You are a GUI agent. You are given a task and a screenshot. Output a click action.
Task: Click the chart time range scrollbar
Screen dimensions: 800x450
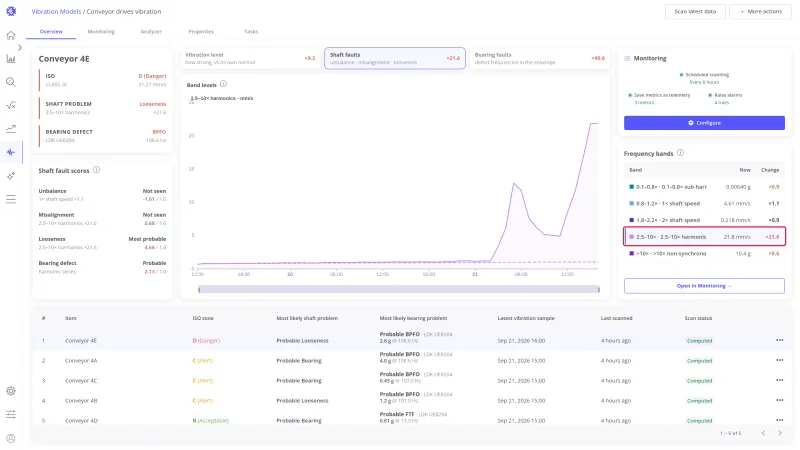pos(398,289)
